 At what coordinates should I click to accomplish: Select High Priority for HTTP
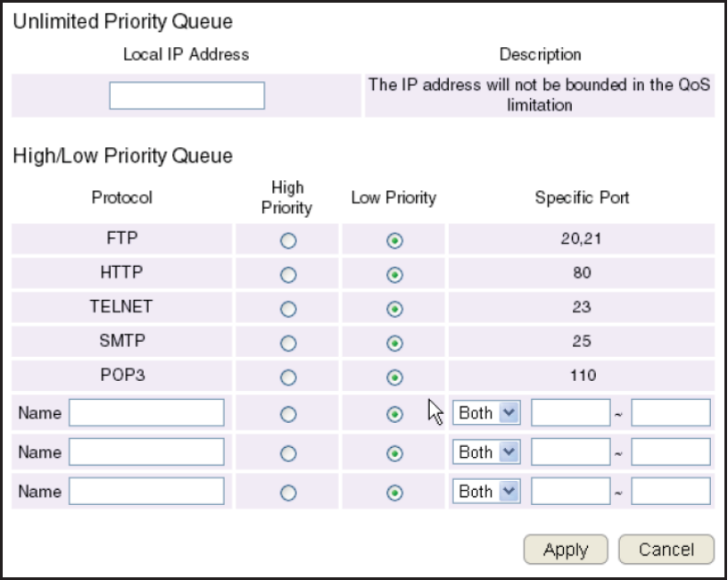pyautogui.click(x=288, y=275)
